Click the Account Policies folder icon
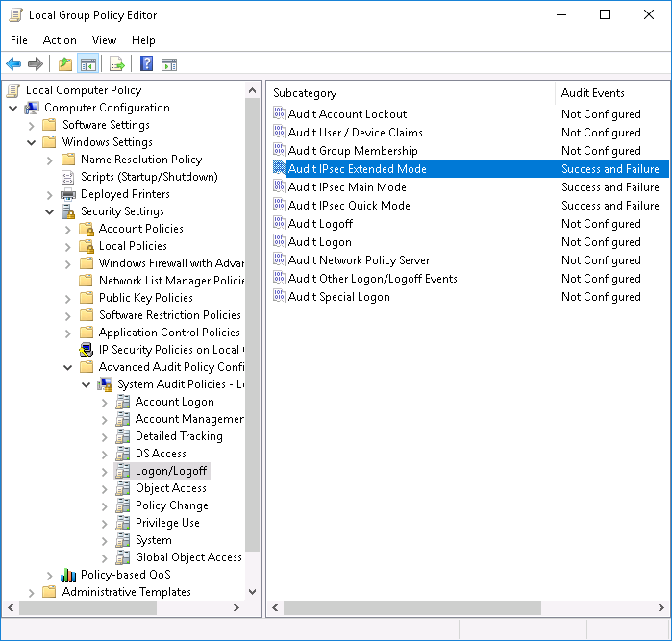 click(x=87, y=229)
